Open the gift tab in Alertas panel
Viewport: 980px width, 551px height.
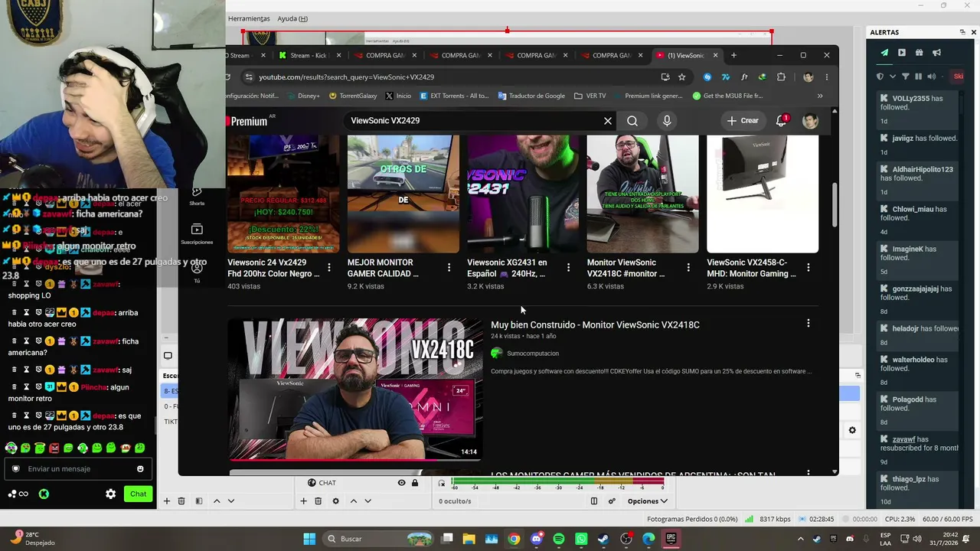(919, 53)
